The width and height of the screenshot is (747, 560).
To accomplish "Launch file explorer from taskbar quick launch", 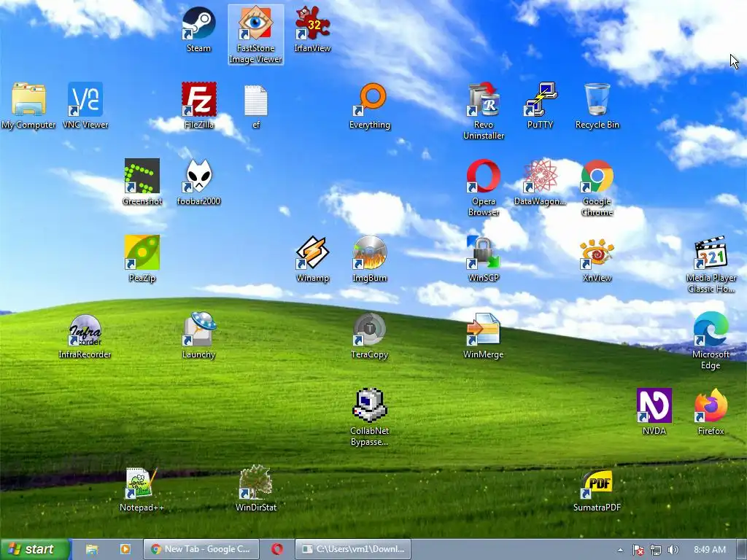I will [92, 550].
